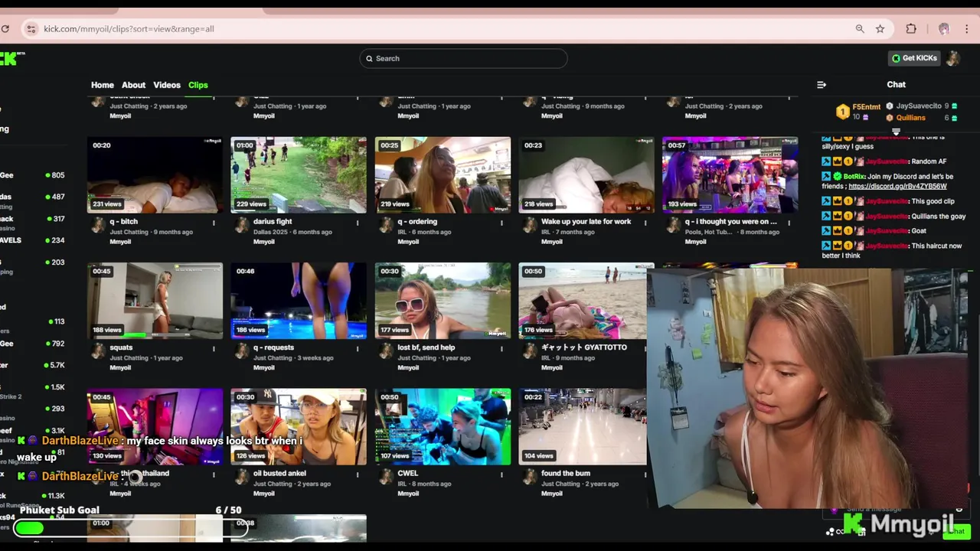Play the 'CWEL' clip thumbnail
The image size is (980, 551).
coord(443,426)
